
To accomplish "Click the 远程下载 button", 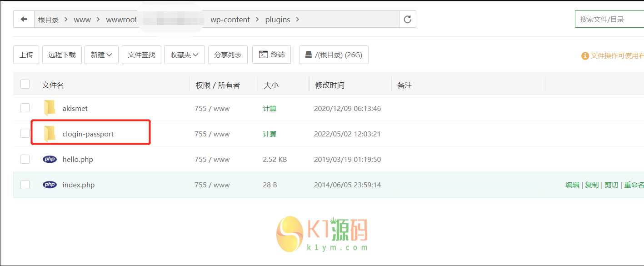I will pyautogui.click(x=62, y=55).
